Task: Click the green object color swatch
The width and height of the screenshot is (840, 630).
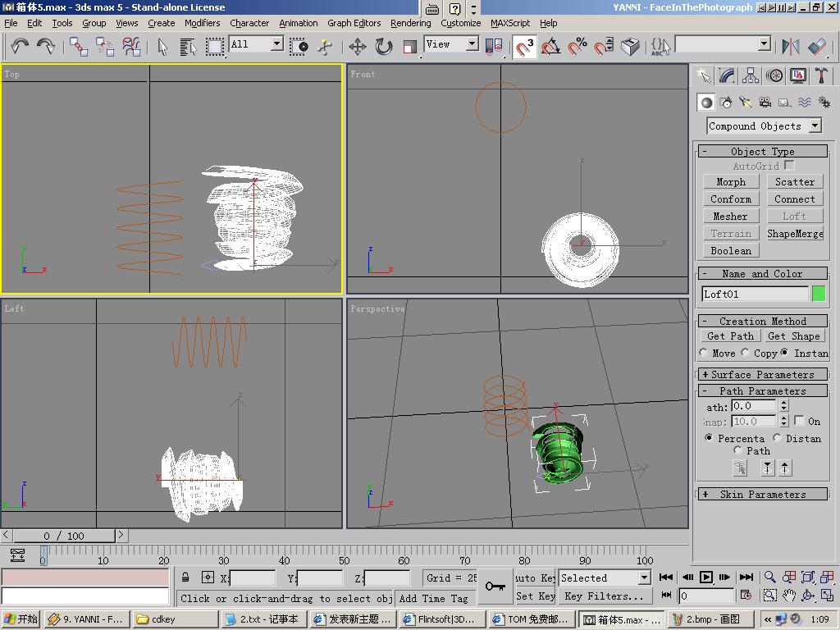Action: tap(818, 294)
